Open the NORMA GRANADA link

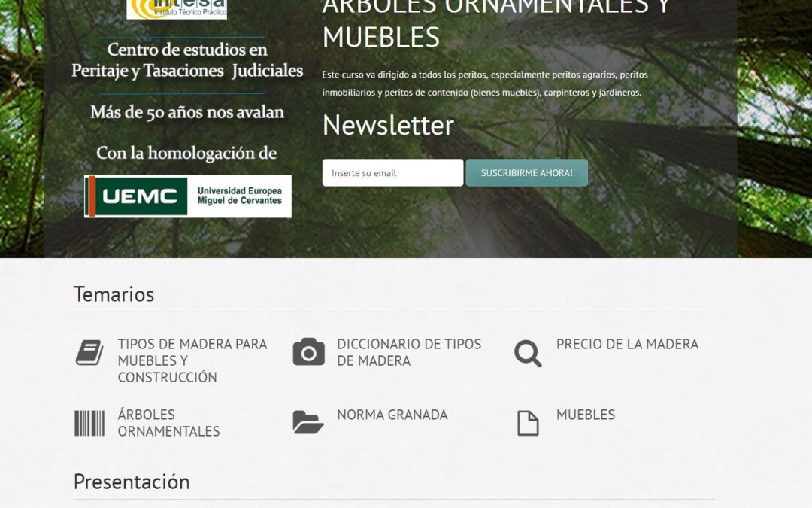392,414
